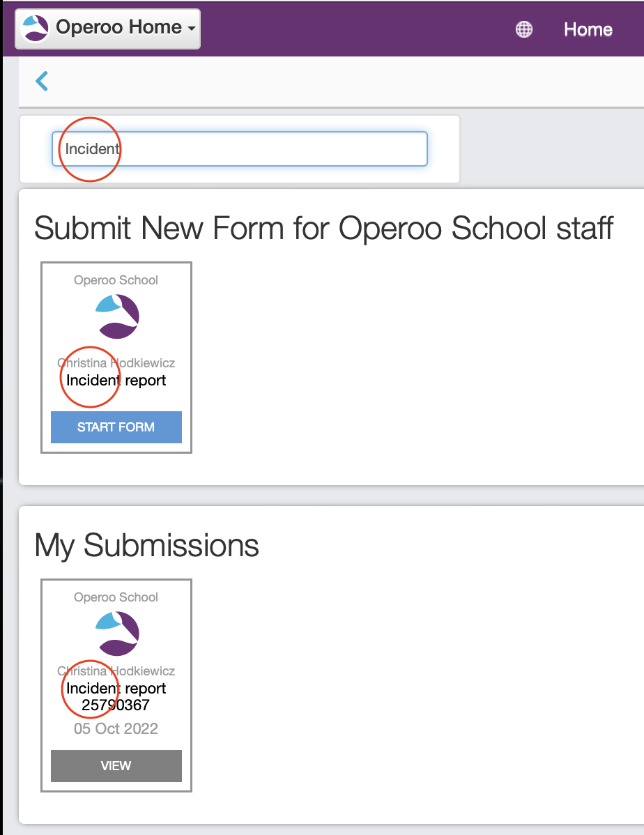Image resolution: width=644 pixels, height=835 pixels.
Task: Click the 05 Oct 2022 submission date
Action: click(116, 729)
